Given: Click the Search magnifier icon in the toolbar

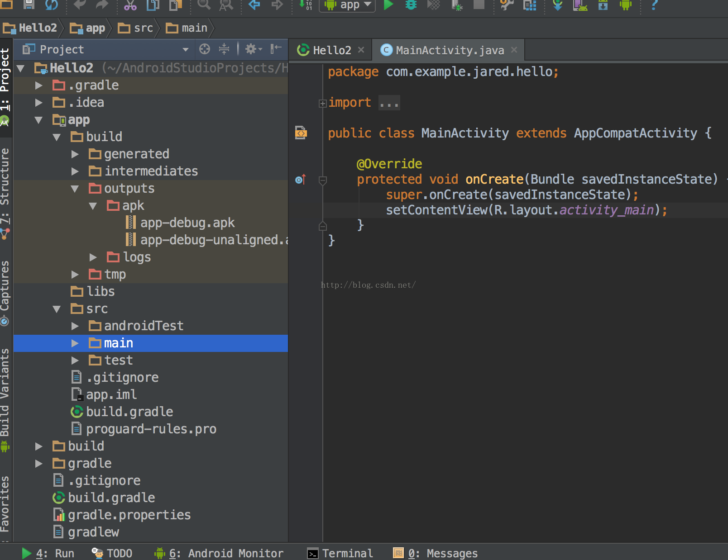Looking at the screenshot, I should 204,5.
